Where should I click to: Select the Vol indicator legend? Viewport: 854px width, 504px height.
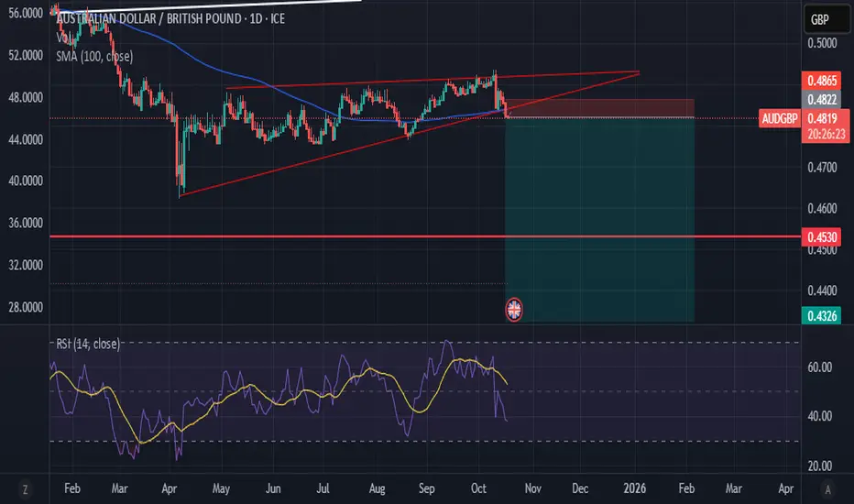63,38
